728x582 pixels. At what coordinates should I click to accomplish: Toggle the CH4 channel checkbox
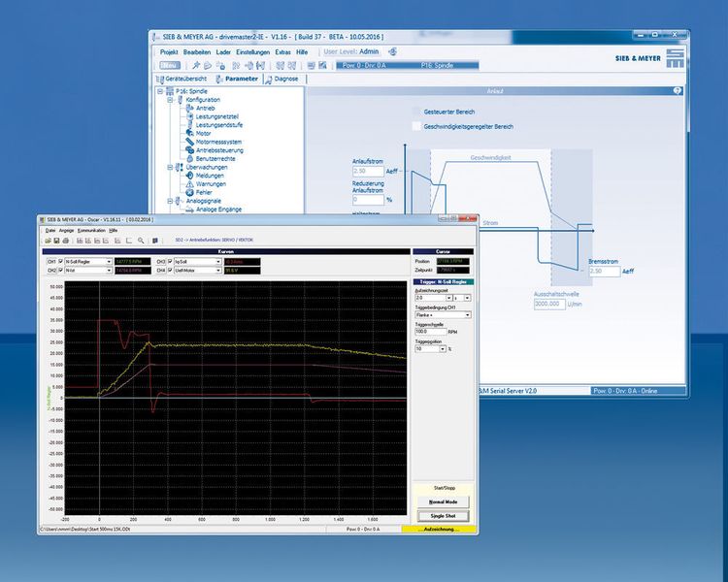tap(170, 270)
